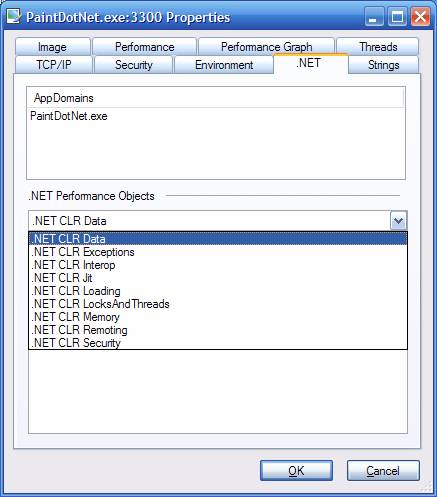Viewport: 437px width, 497px height.
Task: Select the .NET tab
Action: coord(311,63)
